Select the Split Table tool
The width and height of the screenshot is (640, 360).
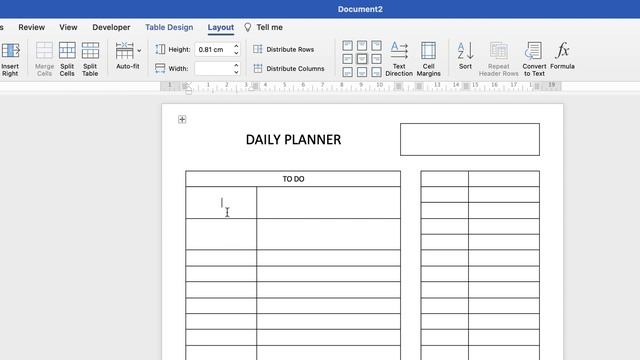click(x=90, y=59)
